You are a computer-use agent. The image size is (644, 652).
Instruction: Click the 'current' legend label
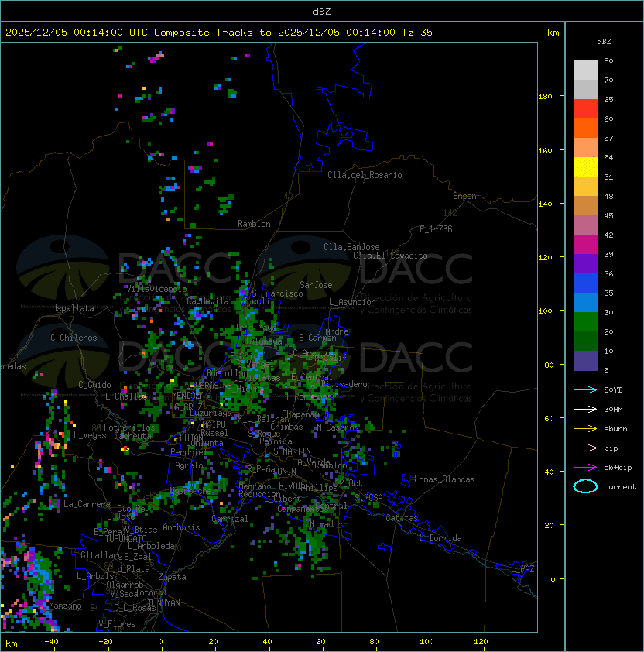620,487
